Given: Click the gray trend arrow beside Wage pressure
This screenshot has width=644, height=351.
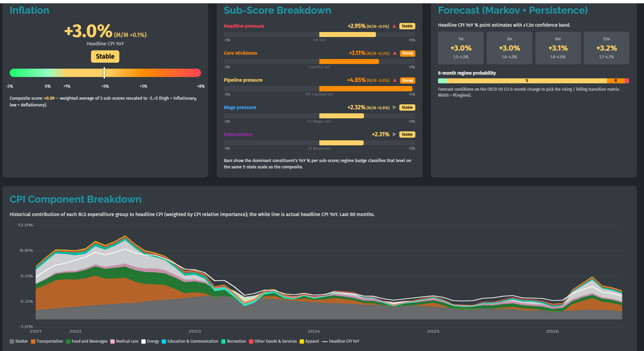Looking at the screenshot, I should tap(394, 108).
